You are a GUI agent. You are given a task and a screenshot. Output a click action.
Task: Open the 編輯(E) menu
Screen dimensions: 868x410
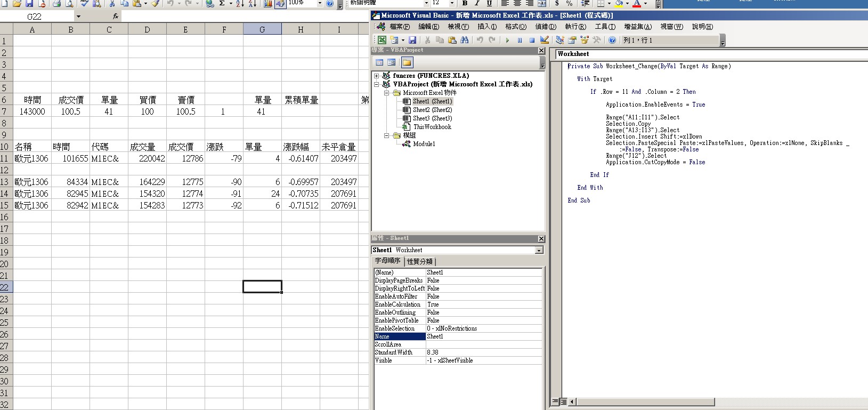(x=429, y=27)
